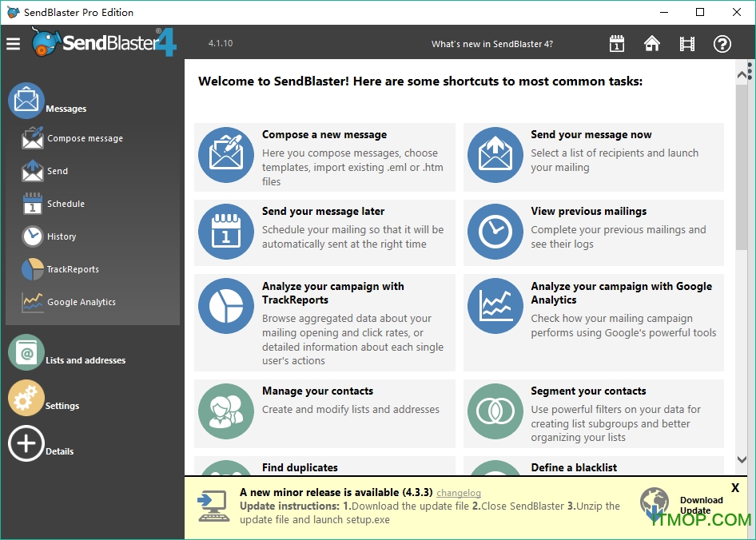Click the Settings gear icon
The height and width of the screenshot is (540, 756).
26,398
